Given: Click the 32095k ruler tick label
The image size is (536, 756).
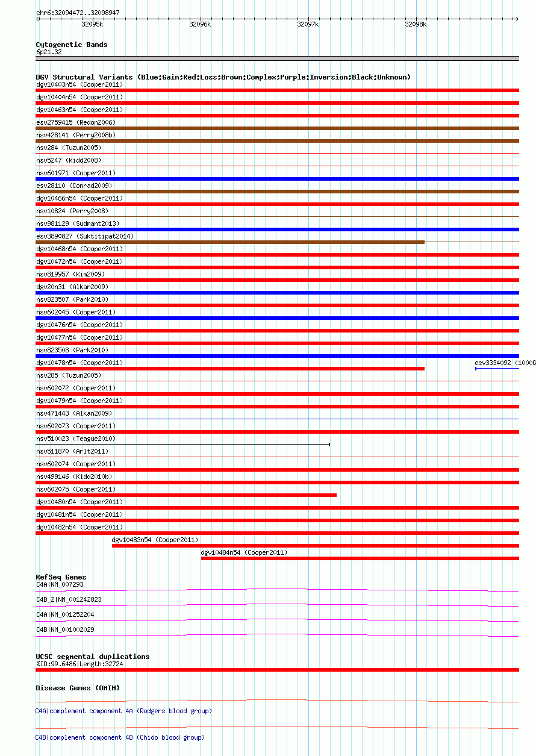Looking at the screenshot, I should pyautogui.click(x=92, y=24).
